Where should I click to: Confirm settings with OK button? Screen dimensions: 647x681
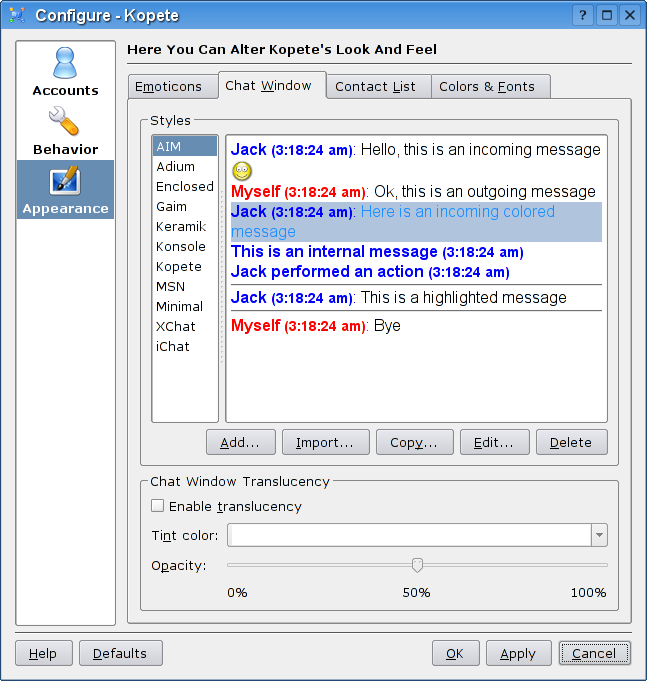pos(456,653)
